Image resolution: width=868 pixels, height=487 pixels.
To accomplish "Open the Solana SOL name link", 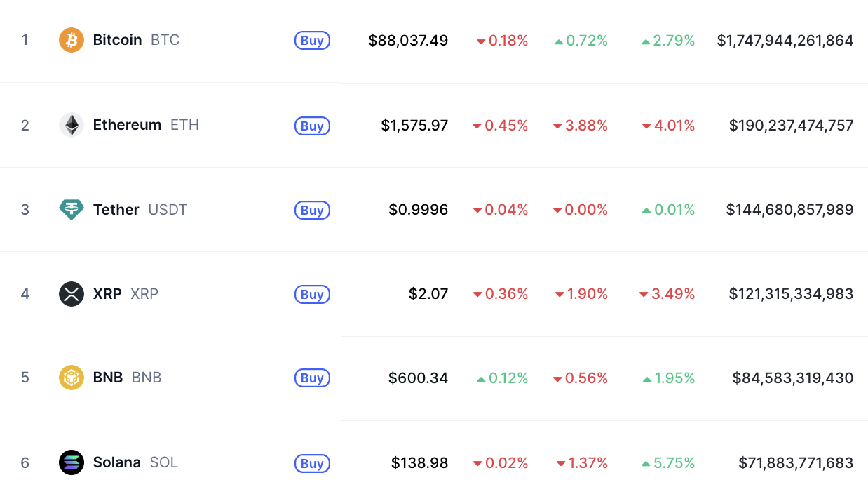I will click(135, 462).
